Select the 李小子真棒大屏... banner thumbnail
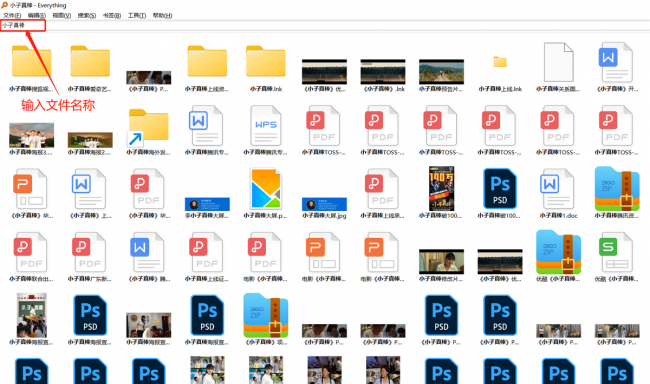Image resolution: width=650 pixels, height=384 pixels. tap(207, 204)
